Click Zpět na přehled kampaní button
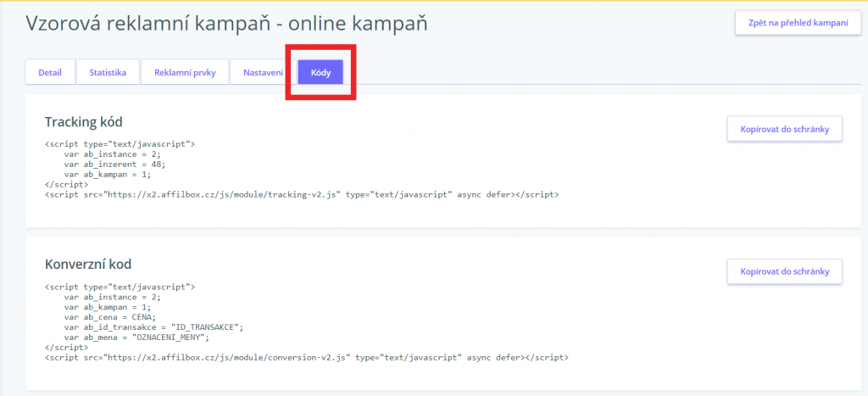This screenshot has height=396, width=868. coord(798,23)
